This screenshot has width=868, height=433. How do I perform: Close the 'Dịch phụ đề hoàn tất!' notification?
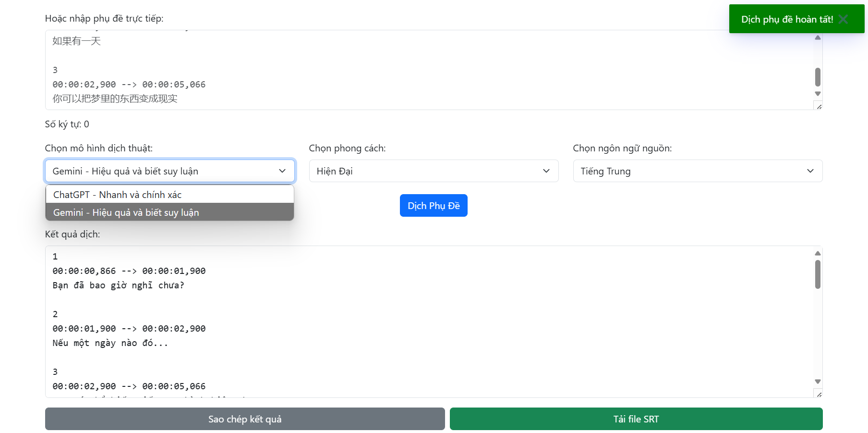pyautogui.click(x=843, y=19)
